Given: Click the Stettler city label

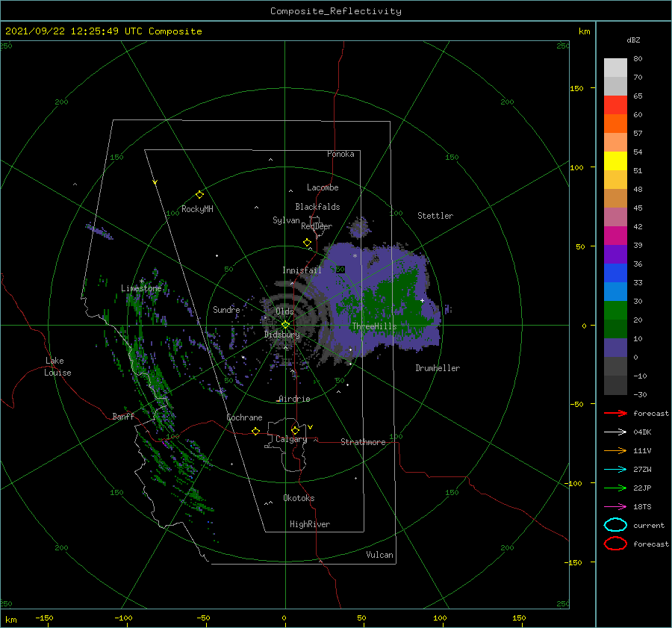Looking at the screenshot, I should (x=435, y=216).
